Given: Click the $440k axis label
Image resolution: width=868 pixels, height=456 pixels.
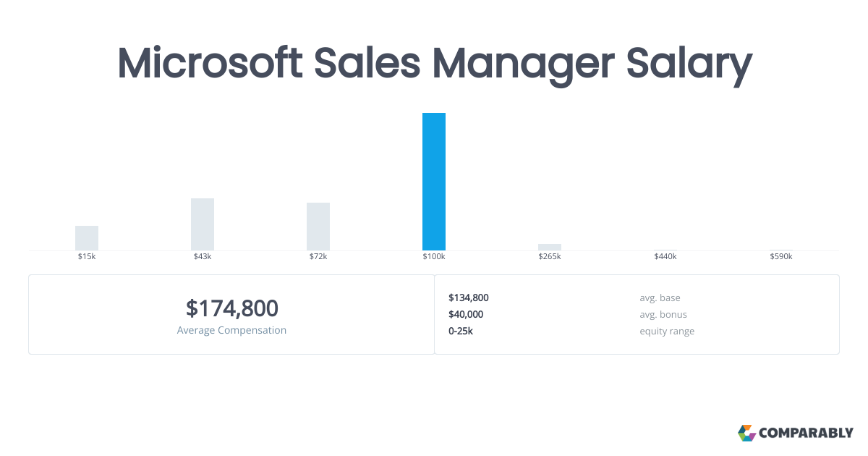Looking at the screenshot, I should 665,257.
